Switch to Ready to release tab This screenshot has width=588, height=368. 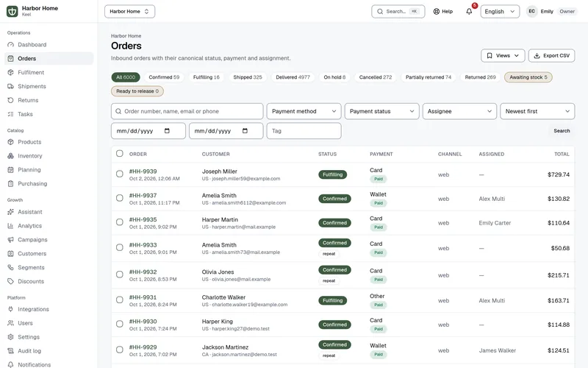click(137, 91)
